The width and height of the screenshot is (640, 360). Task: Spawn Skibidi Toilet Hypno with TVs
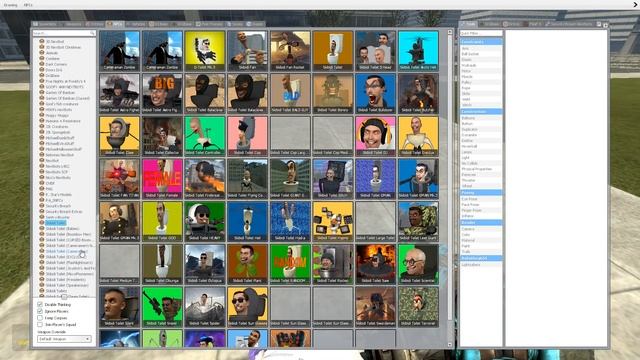[x=333, y=221]
